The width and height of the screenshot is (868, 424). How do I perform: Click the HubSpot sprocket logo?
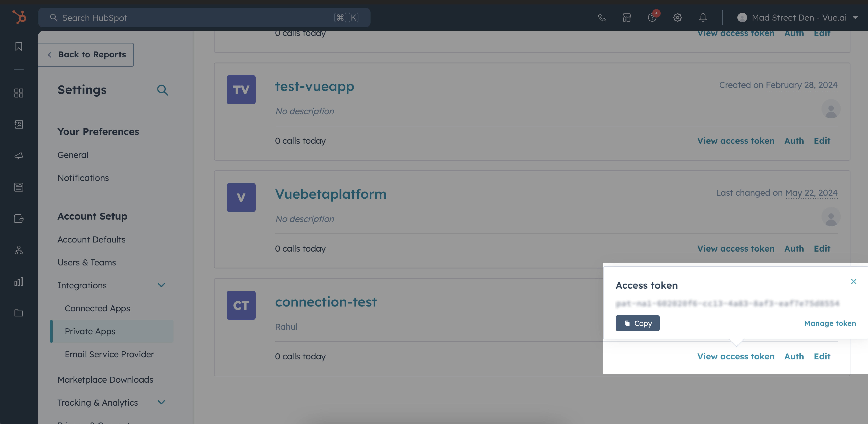(x=19, y=17)
